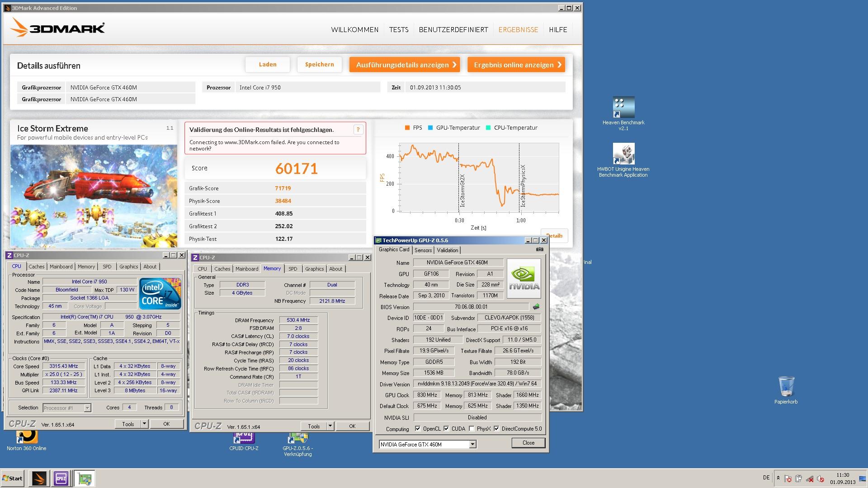Click the help question mark in the validation message

click(358, 130)
